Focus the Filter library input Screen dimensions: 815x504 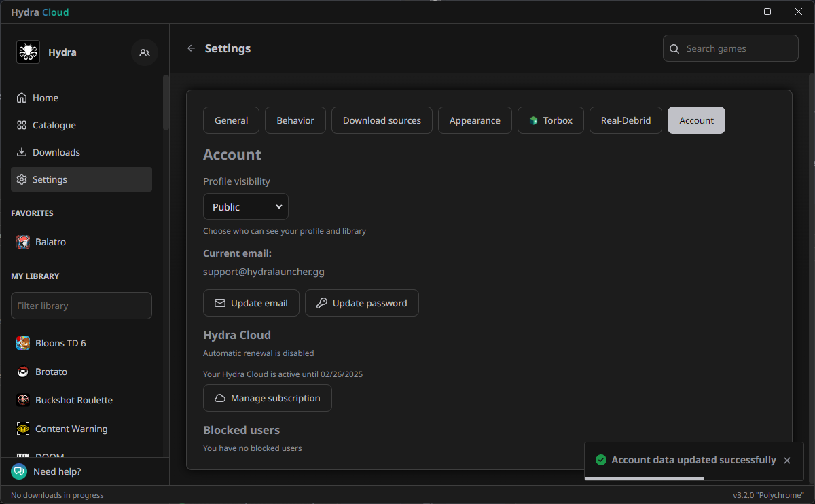(81, 306)
